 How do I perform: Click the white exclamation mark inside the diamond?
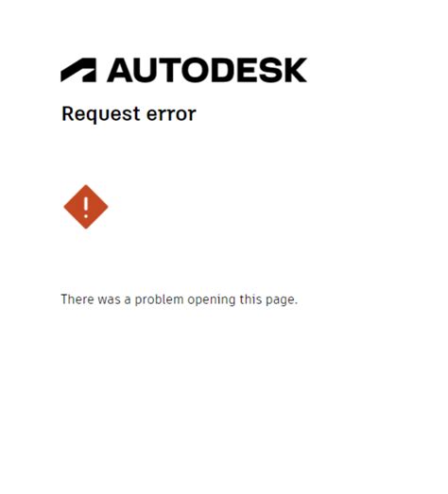86,207
